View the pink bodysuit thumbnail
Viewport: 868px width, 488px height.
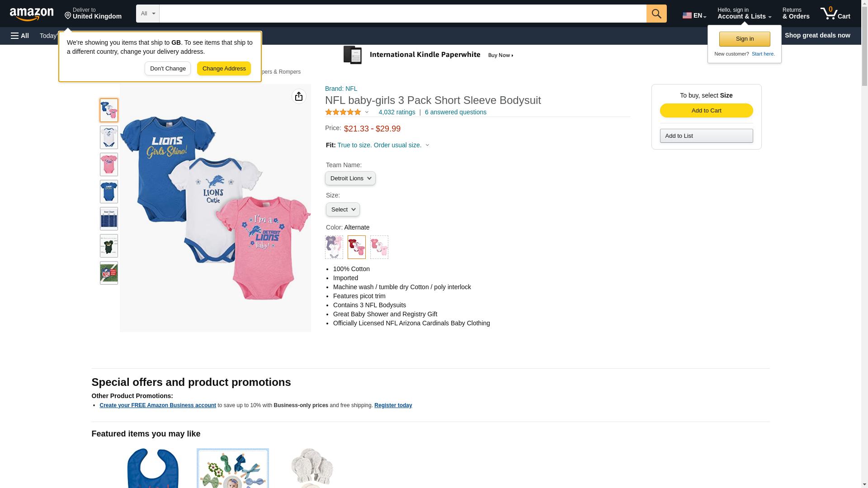pos(109,164)
